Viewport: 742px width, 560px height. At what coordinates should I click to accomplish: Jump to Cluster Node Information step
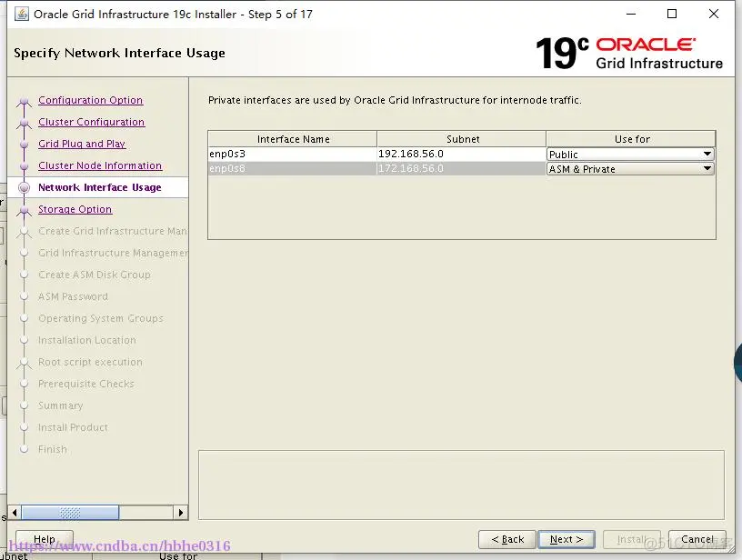tap(100, 165)
